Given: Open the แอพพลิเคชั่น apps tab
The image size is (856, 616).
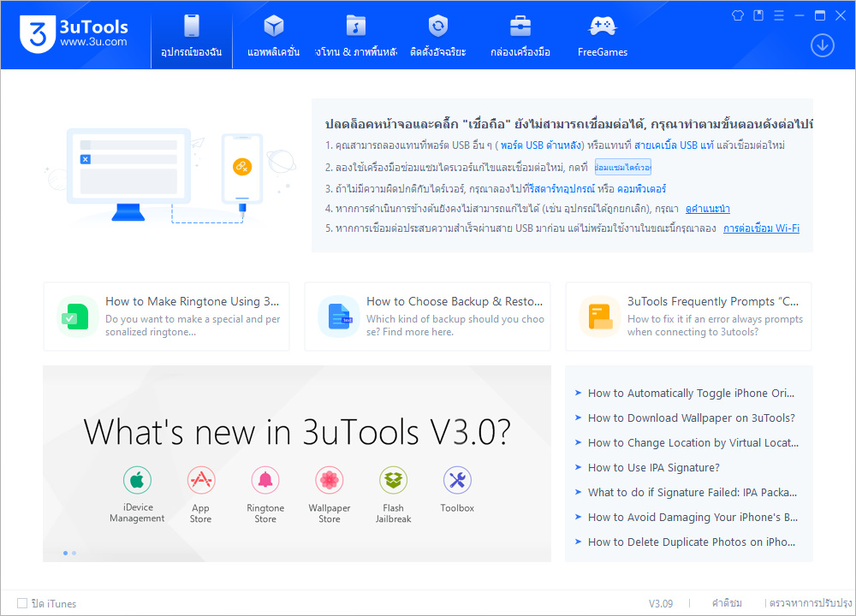Looking at the screenshot, I should pos(274,35).
